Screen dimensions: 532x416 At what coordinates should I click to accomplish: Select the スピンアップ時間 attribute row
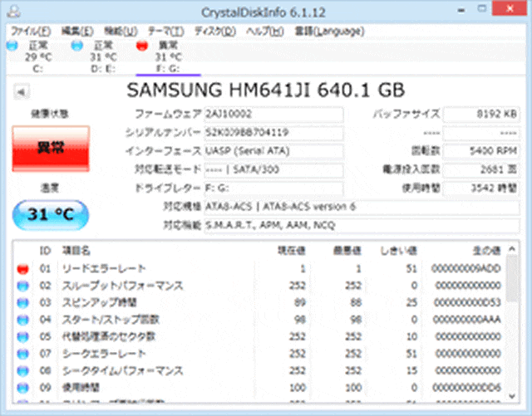coord(259,303)
